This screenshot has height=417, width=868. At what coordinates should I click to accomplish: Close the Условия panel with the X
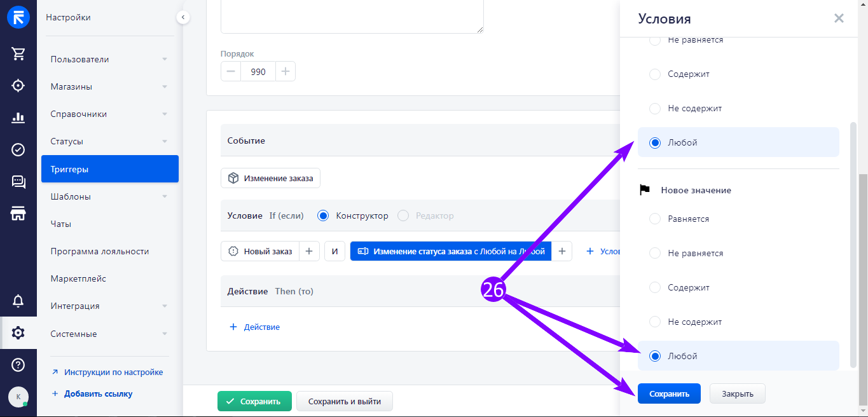tap(839, 18)
